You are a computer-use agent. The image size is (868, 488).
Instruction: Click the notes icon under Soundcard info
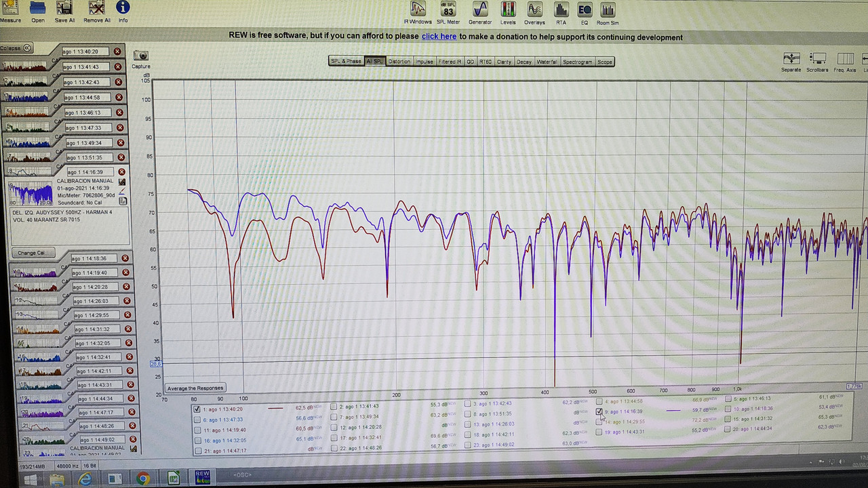coord(123,201)
